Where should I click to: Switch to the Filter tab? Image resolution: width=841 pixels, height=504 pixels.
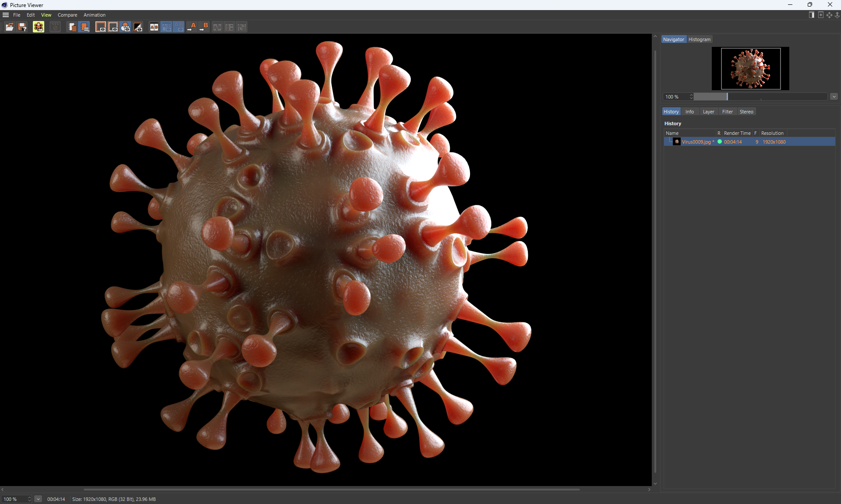(727, 112)
